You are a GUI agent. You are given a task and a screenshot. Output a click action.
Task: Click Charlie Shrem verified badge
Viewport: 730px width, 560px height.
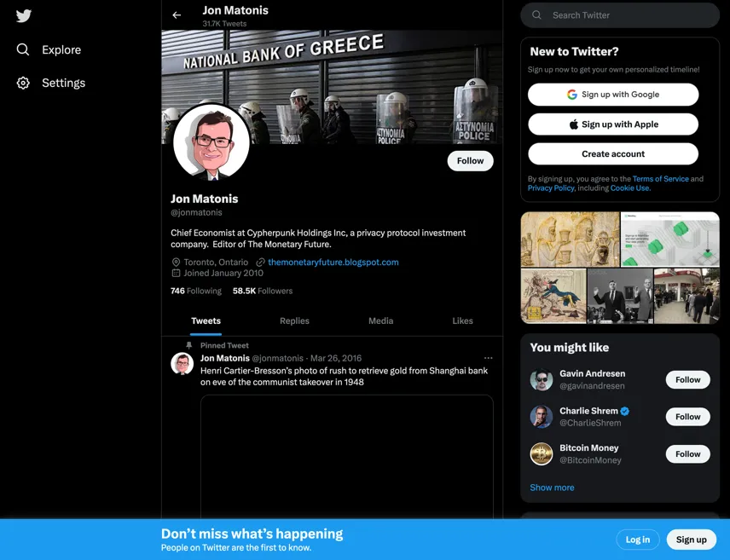625,411
